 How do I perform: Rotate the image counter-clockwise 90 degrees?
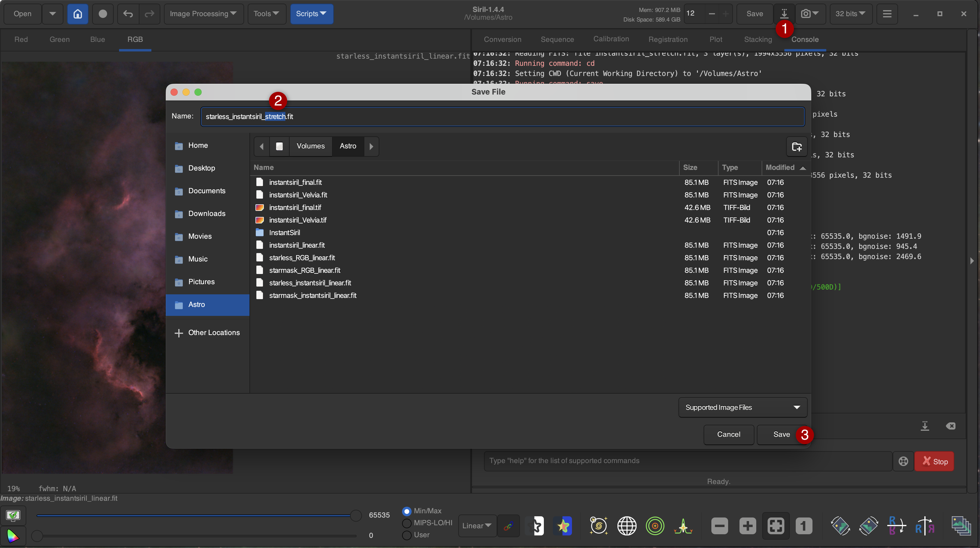(x=840, y=526)
